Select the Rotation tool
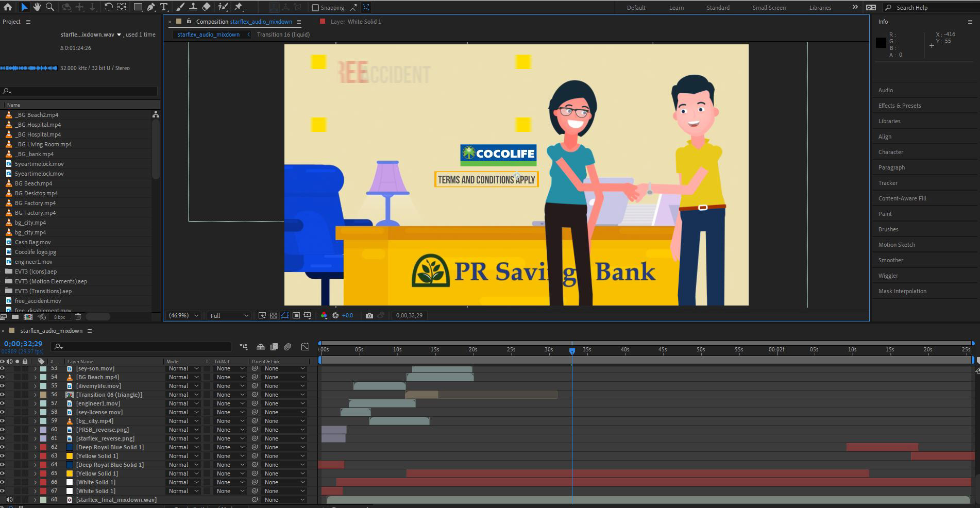The width and height of the screenshot is (980, 508). click(x=108, y=7)
